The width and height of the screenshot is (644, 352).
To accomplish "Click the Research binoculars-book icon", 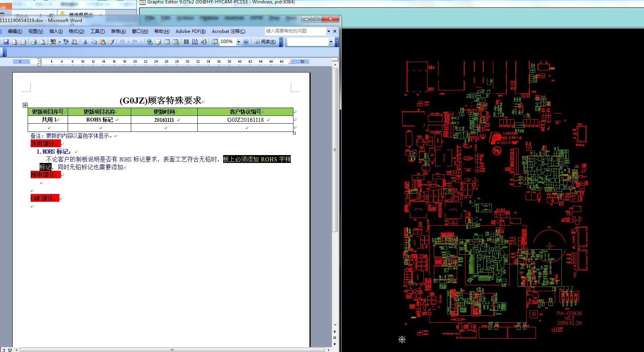I will click(x=75, y=42).
